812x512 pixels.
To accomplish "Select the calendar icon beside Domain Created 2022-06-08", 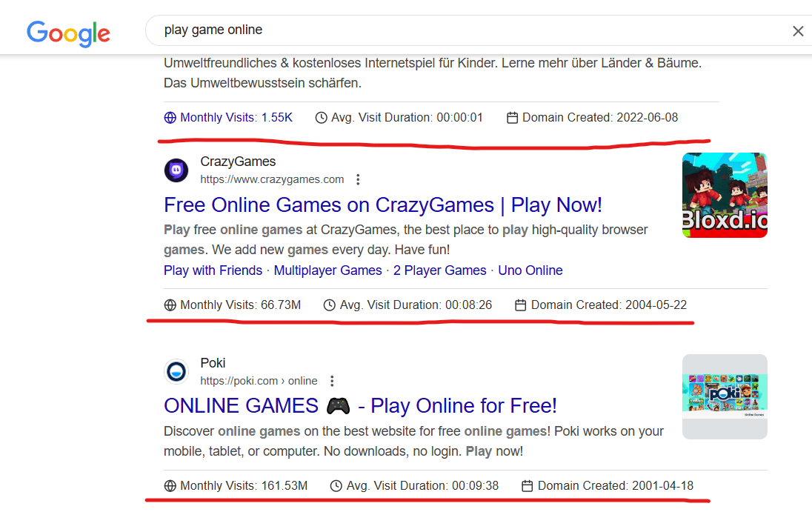I will (x=512, y=118).
